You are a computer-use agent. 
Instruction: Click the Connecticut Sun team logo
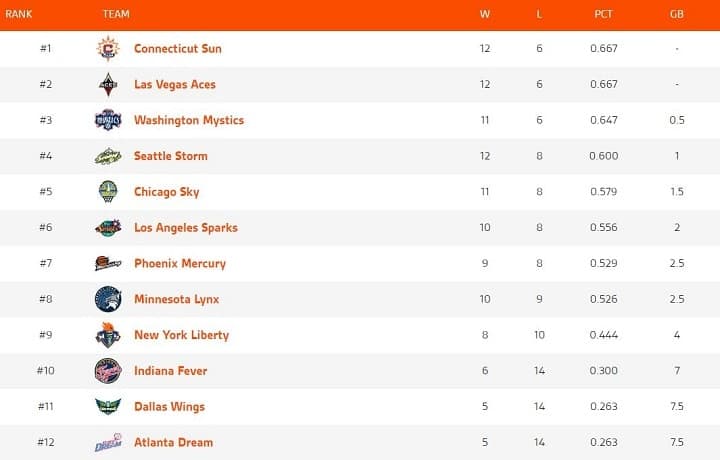point(108,49)
